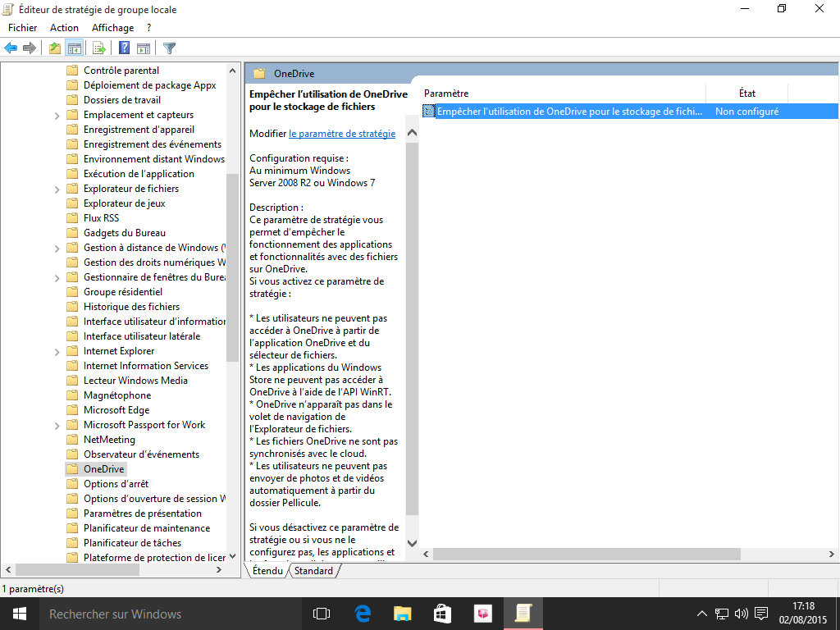840x630 pixels.
Task: Select the Microsoft Edge folder in tree
Action: point(116,410)
